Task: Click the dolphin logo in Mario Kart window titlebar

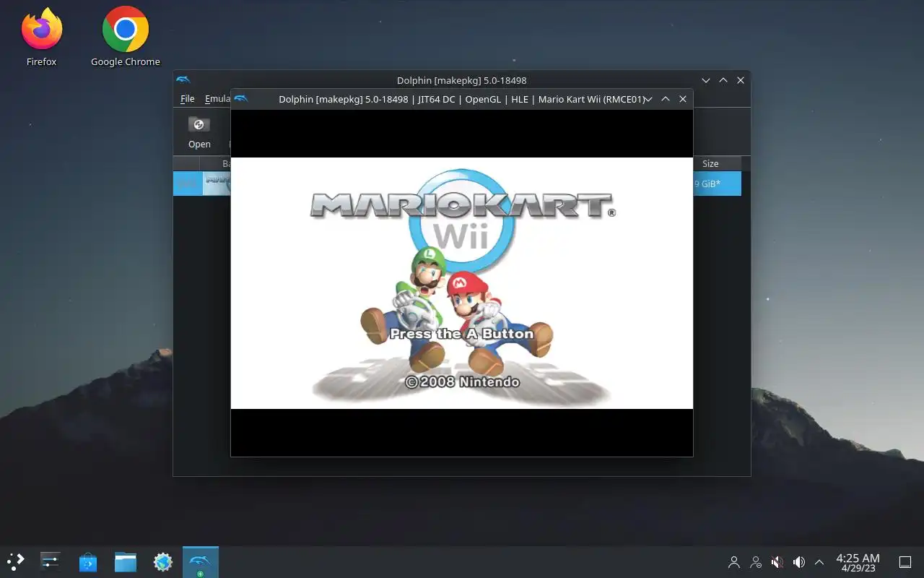Action: [x=241, y=99]
